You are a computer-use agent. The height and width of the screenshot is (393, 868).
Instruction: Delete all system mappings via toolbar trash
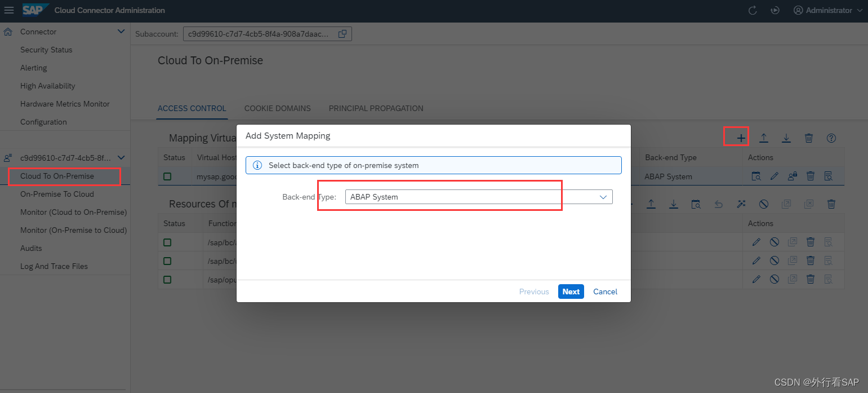pos(809,138)
